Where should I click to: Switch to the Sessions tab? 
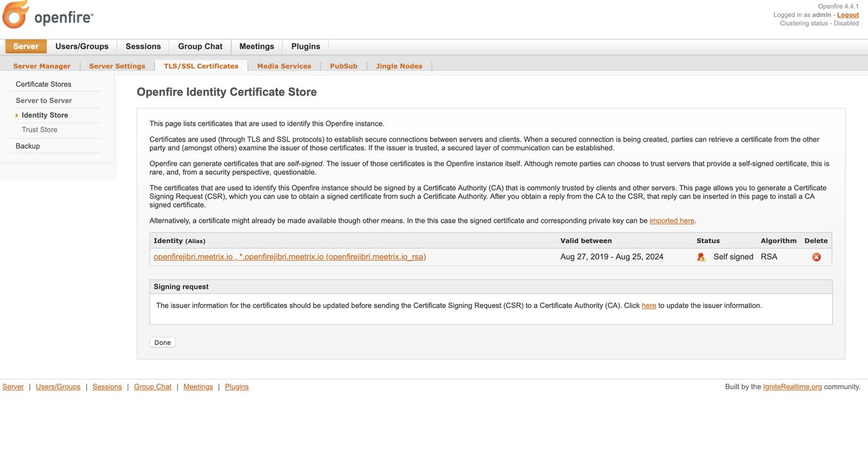tap(143, 47)
